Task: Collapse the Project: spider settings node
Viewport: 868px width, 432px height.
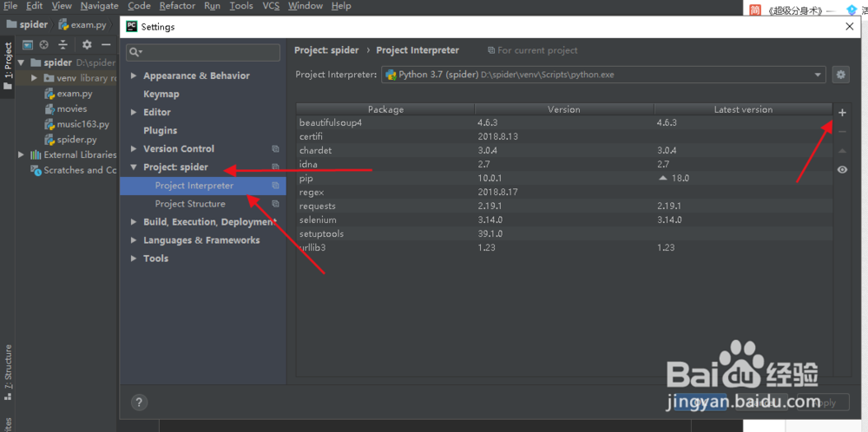Action: [134, 167]
